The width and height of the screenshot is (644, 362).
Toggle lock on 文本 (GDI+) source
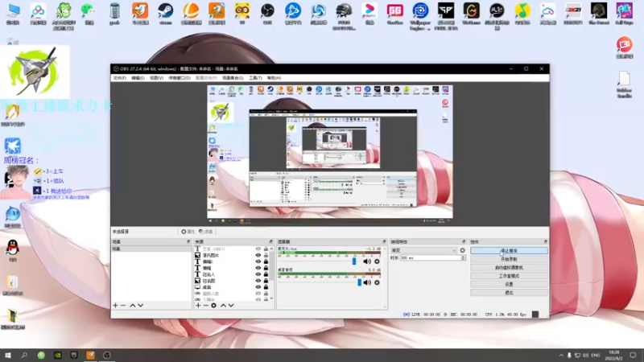266,249
